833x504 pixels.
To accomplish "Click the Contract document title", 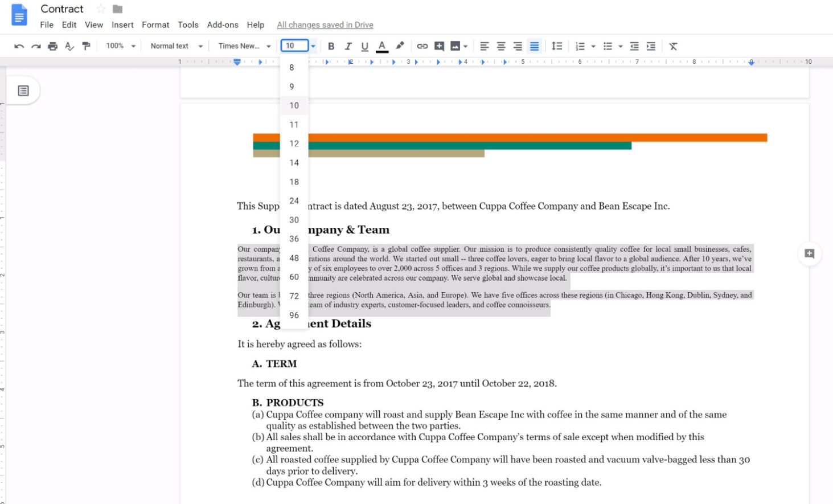I will (62, 9).
